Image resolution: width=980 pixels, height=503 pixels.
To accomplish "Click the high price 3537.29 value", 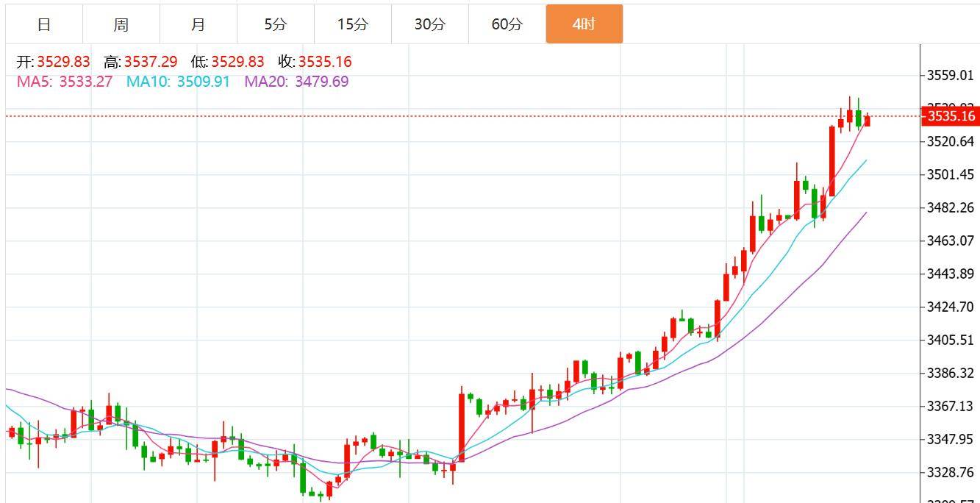I will tap(151, 62).
